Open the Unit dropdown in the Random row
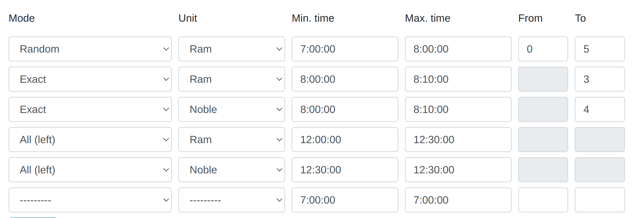Image resolution: width=644 pixels, height=218 pixels. 232,49
